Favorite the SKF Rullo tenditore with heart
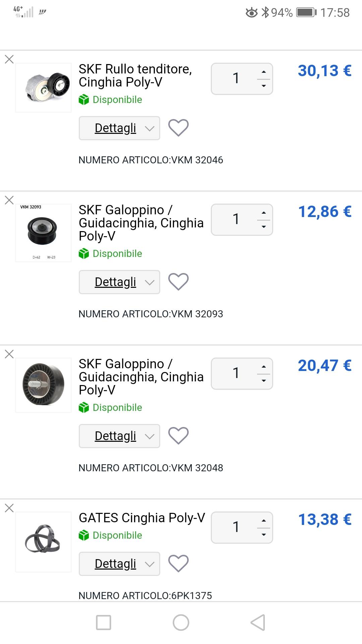 pyautogui.click(x=178, y=128)
